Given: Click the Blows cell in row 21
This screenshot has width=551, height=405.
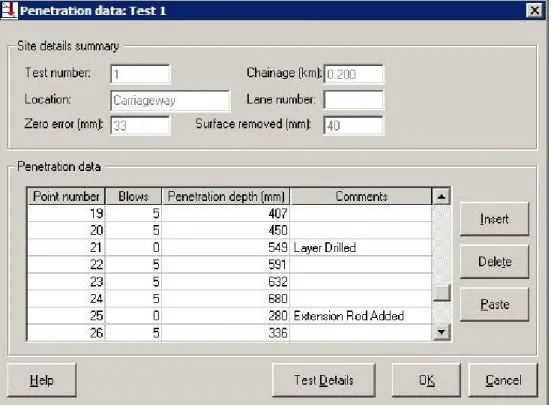Looking at the screenshot, I should pyautogui.click(x=134, y=247).
